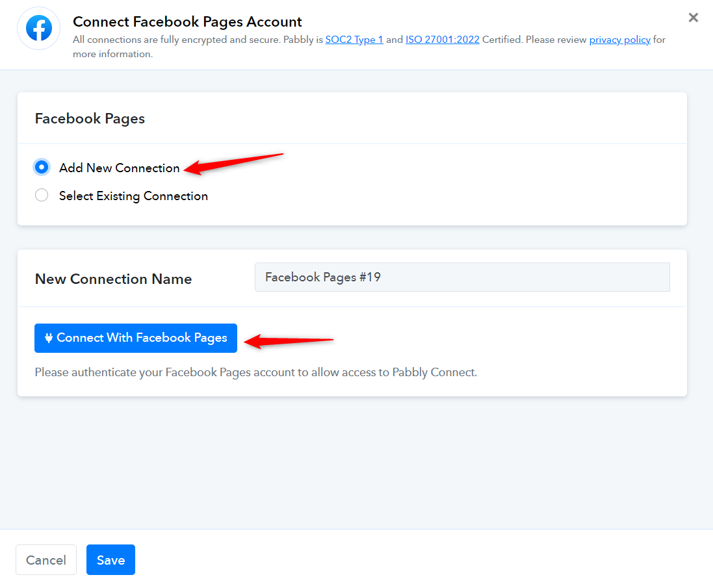Click the Facebook logo icon
The image size is (713, 588).
38,28
